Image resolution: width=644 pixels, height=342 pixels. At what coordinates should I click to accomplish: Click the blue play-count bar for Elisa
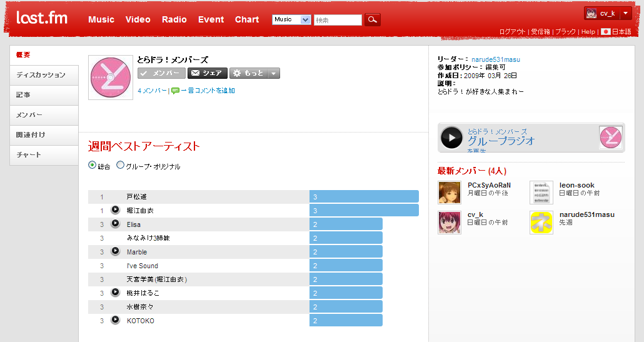tap(346, 224)
